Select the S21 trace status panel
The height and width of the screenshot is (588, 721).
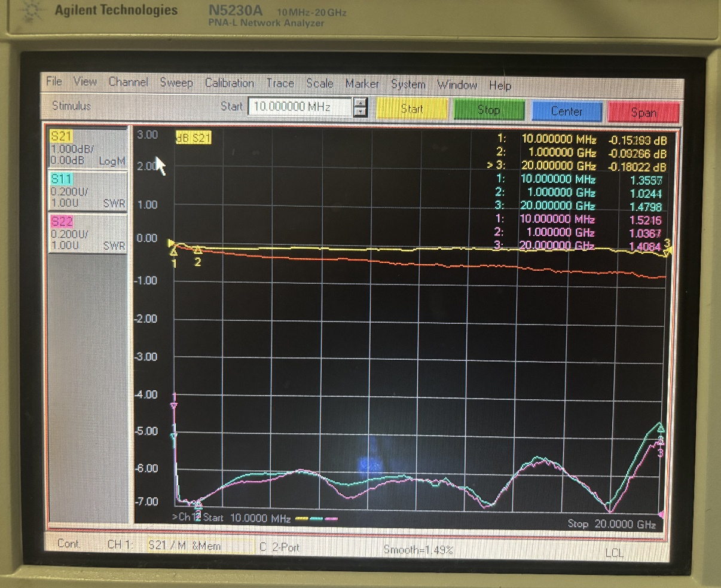pyautogui.click(x=87, y=149)
